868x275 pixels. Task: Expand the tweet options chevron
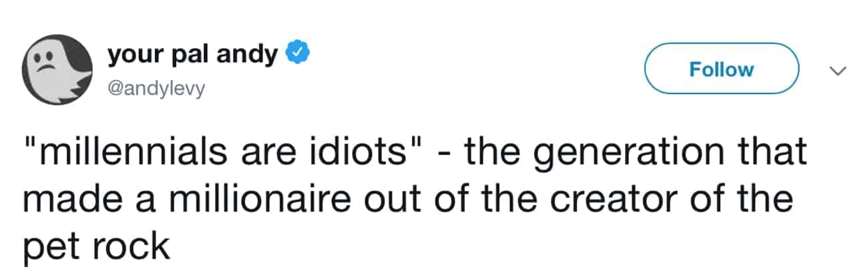pos(838,69)
